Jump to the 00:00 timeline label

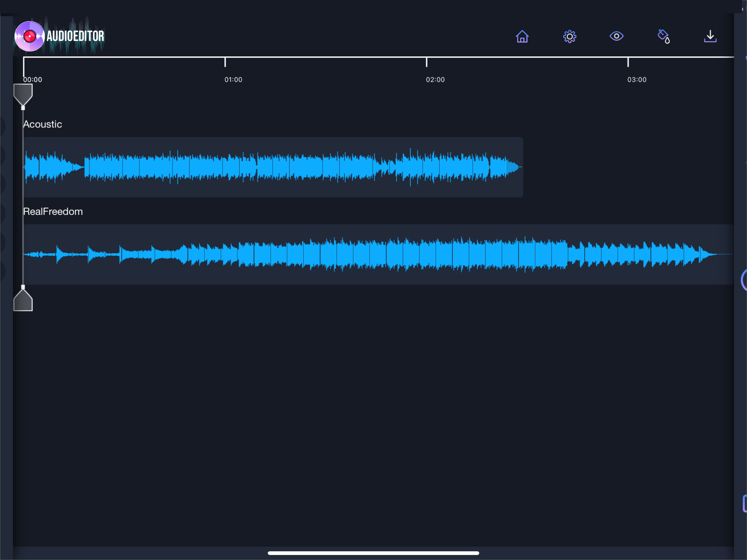tap(33, 80)
